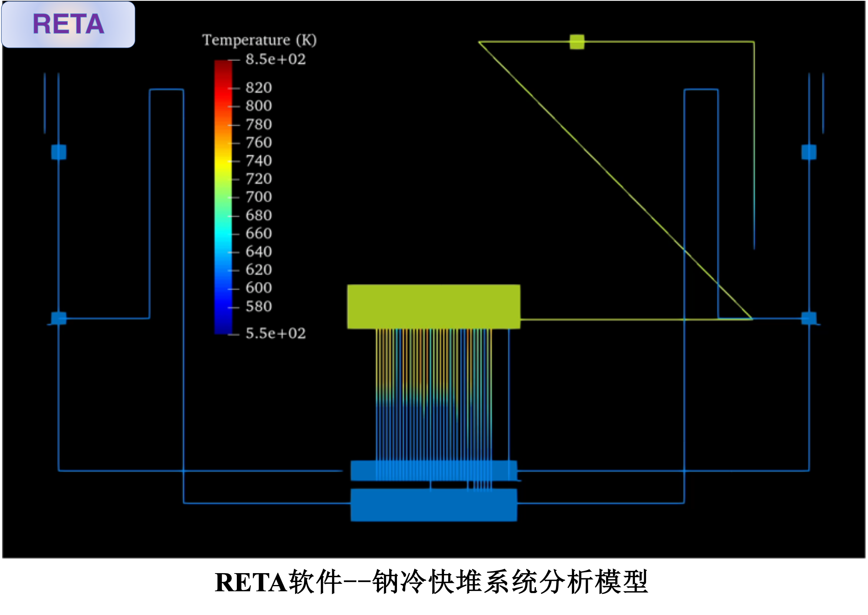Image resolution: width=868 pixels, height=615 pixels.
Task: Click the upper blue square node on right loop
Action: 809,152
